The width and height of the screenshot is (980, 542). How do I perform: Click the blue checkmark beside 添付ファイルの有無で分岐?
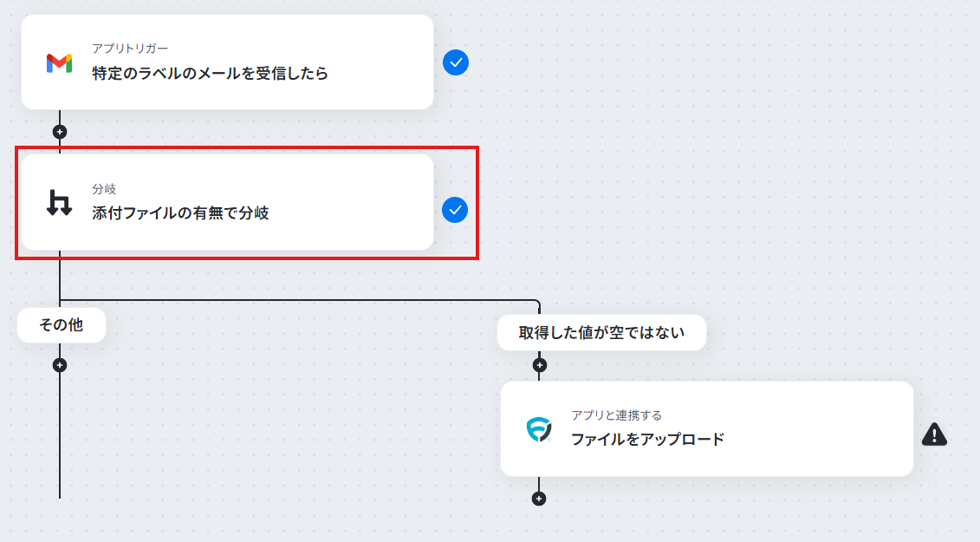[x=455, y=210]
